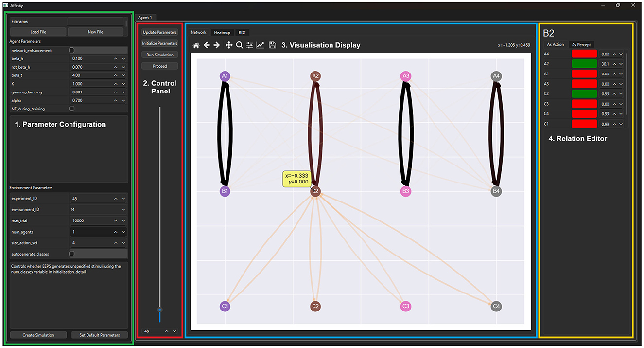Click the Filename input field
The image size is (644, 348).
tap(96, 21)
